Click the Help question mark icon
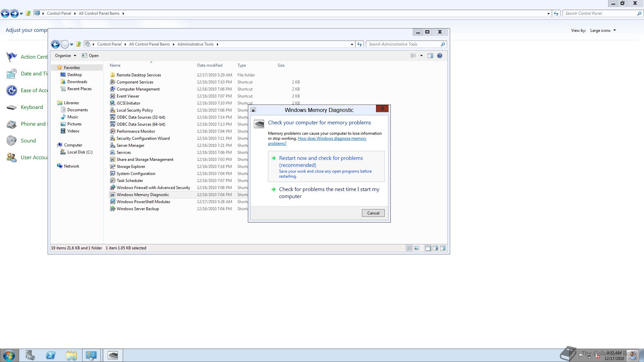 click(x=440, y=56)
